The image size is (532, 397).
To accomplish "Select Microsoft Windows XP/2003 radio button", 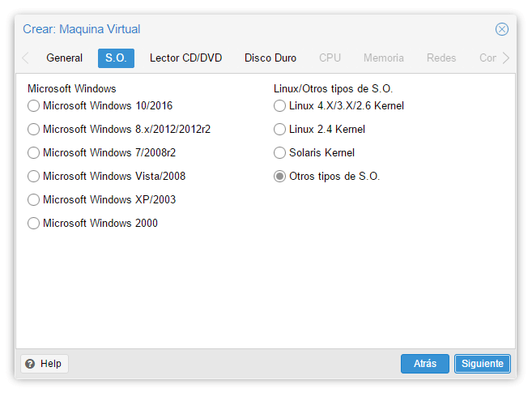I will (x=33, y=199).
